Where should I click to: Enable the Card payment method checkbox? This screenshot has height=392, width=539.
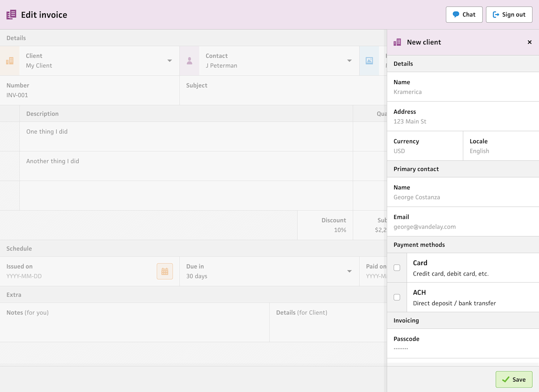[x=397, y=268]
